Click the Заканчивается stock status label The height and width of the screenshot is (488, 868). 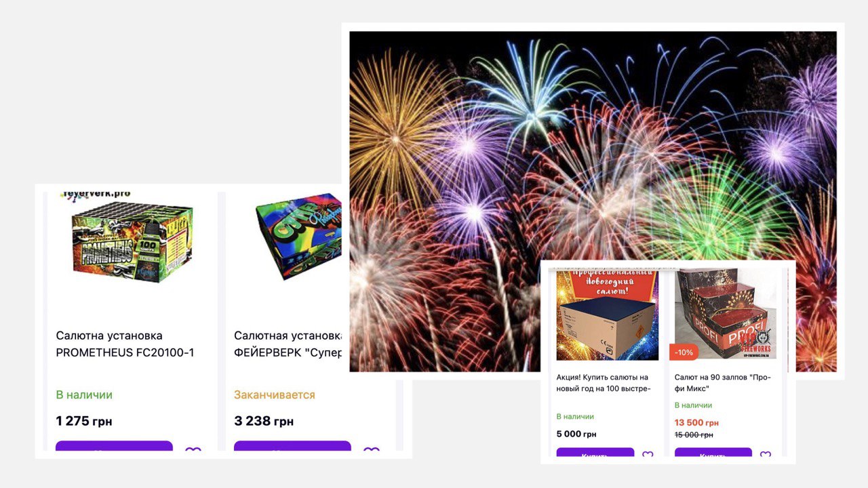(x=275, y=394)
